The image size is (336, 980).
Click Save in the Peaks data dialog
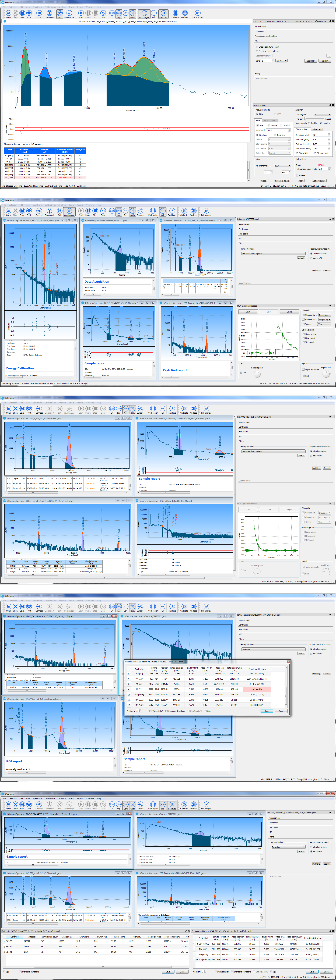[x=266, y=711]
